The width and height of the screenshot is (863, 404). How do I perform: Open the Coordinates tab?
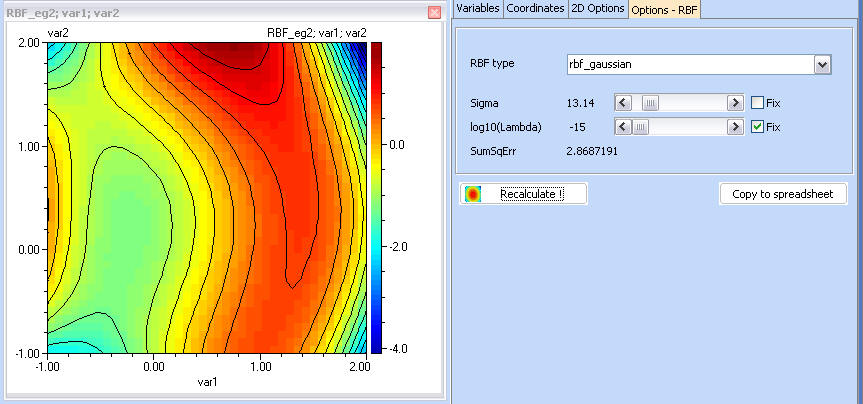point(533,8)
